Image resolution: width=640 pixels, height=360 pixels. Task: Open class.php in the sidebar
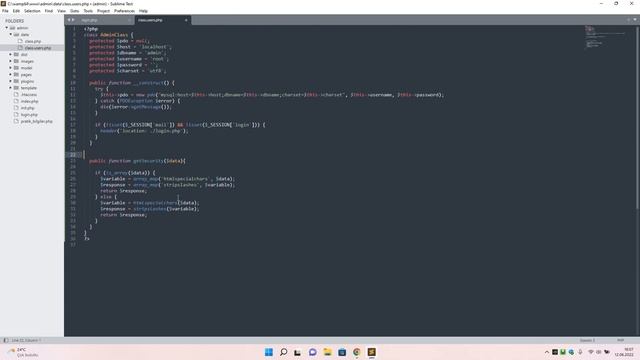pyautogui.click(x=33, y=41)
